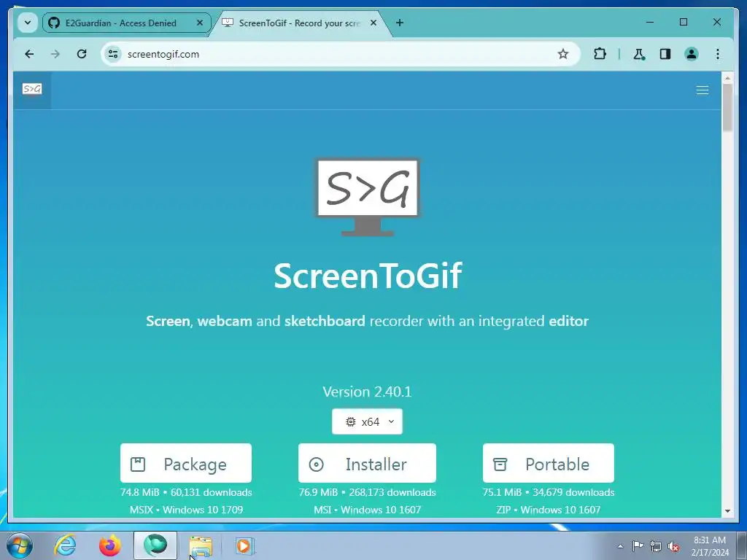Click 'MSIX • Windows 10 1709' text
The width and height of the screenshot is (747, 560).
click(186, 510)
